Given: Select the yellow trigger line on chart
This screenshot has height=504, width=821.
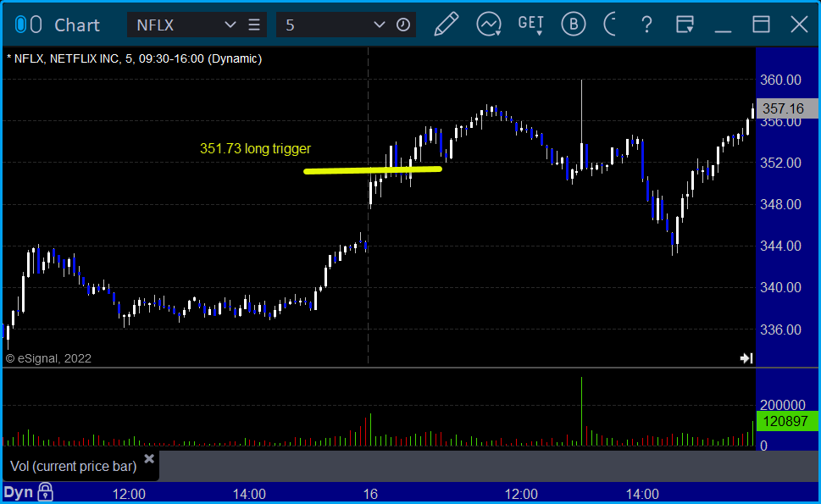Looking at the screenshot, I should point(373,169).
